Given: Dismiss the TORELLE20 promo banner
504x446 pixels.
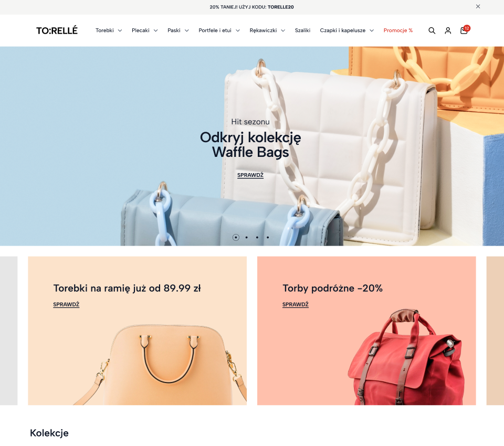Looking at the screenshot, I should tap(478, 6).
